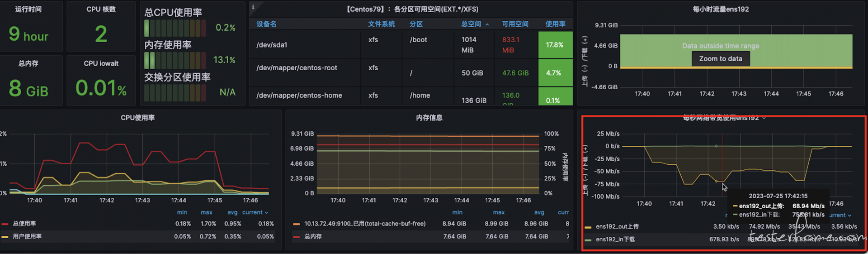Click the ens192_in下载 legend color swatch
868x254 pixels.
tap(588, 240)
